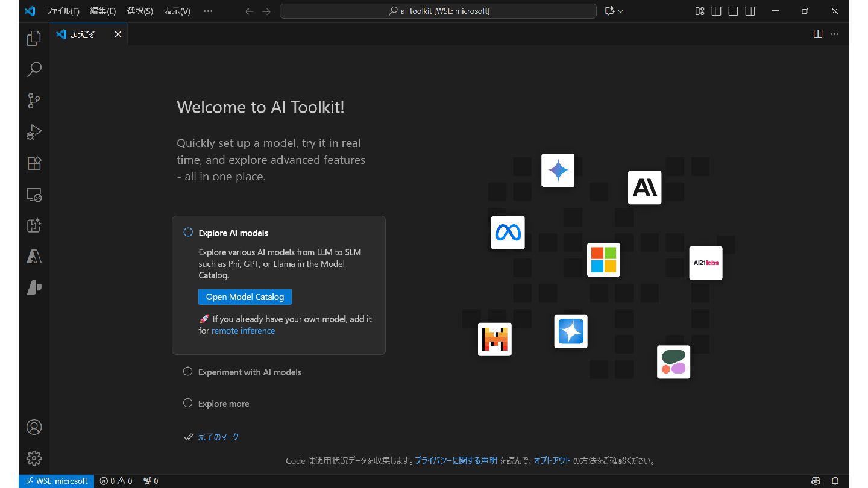Open the Manage gear icon
The image size is (868, 488).
pos(34,458)
